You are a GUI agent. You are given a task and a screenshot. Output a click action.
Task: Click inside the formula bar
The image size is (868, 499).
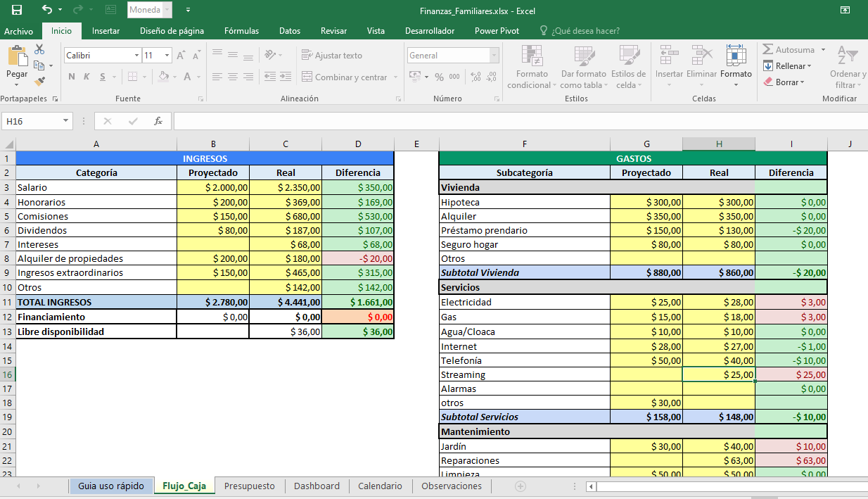click(x=521, y=121)
